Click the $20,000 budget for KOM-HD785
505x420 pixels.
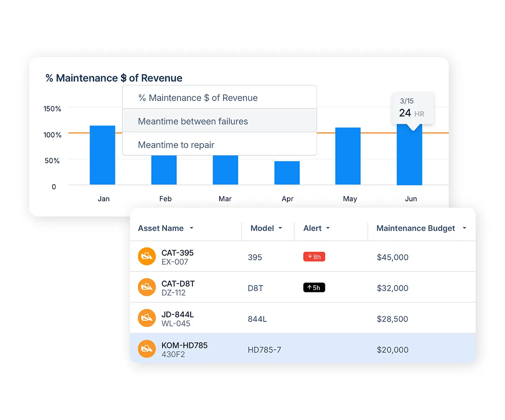coord(393,350)
